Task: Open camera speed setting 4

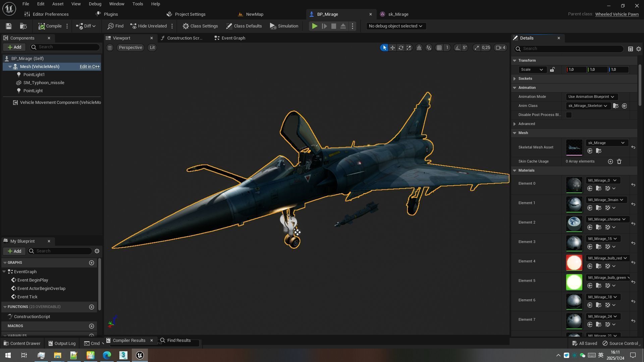Action: (x=501, y=48)
